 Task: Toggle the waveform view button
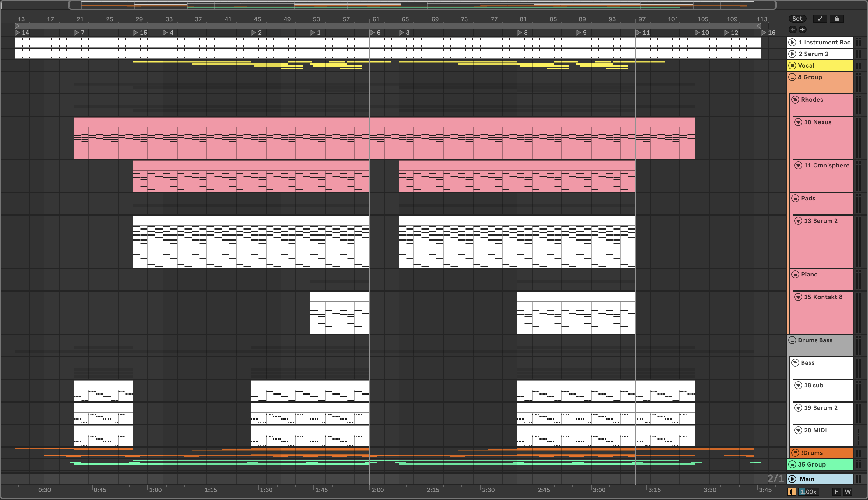tap(792, 492)
